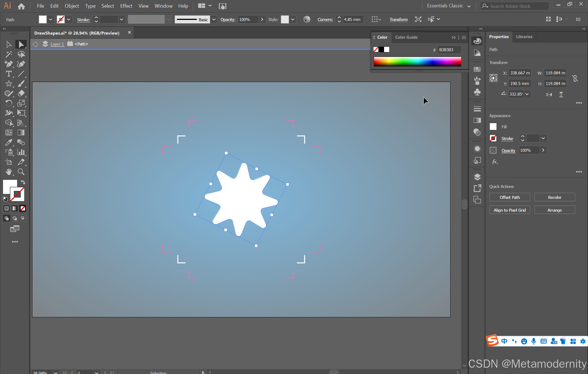Expand the Opacity flyout arrow in Properties

click(x=543, y=150)
